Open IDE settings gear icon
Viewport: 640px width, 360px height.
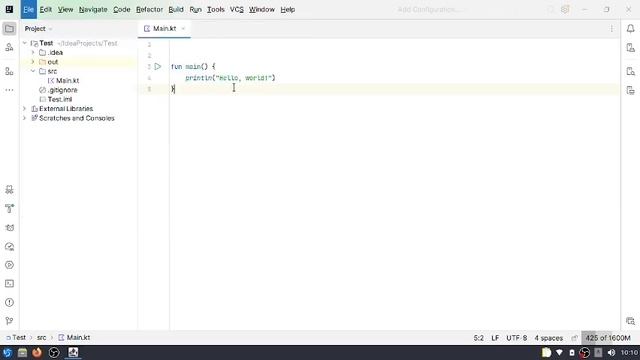(x=565, y=9)
